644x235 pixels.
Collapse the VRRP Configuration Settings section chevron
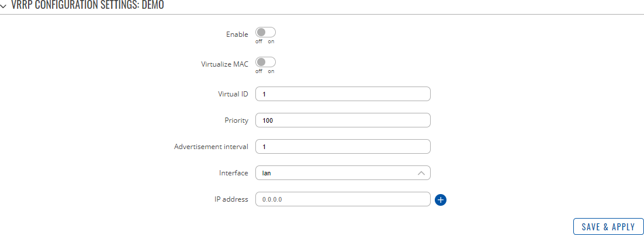4,5
